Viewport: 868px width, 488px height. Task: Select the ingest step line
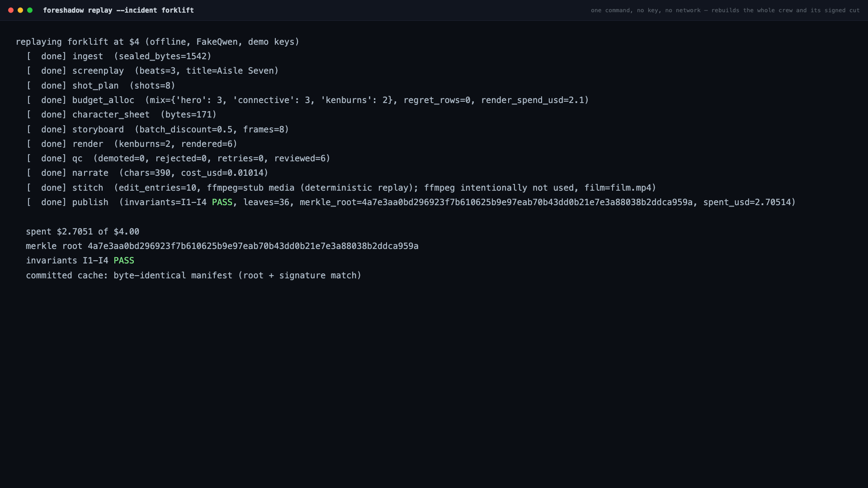pyautogui.click(x=119, y=56)
